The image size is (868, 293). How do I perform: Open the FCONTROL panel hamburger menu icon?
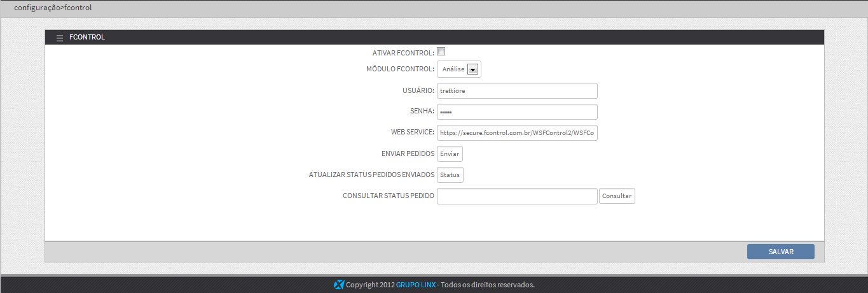click(60, 38)
